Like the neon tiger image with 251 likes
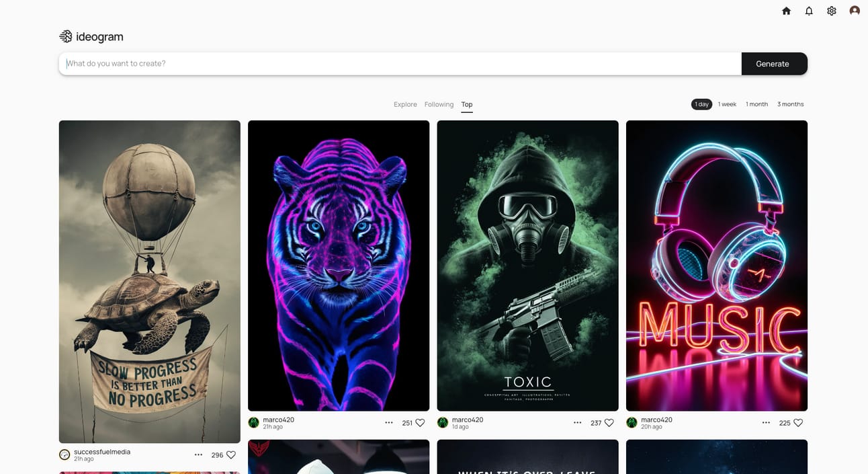 pyautogui.click(x=420, y=423)
